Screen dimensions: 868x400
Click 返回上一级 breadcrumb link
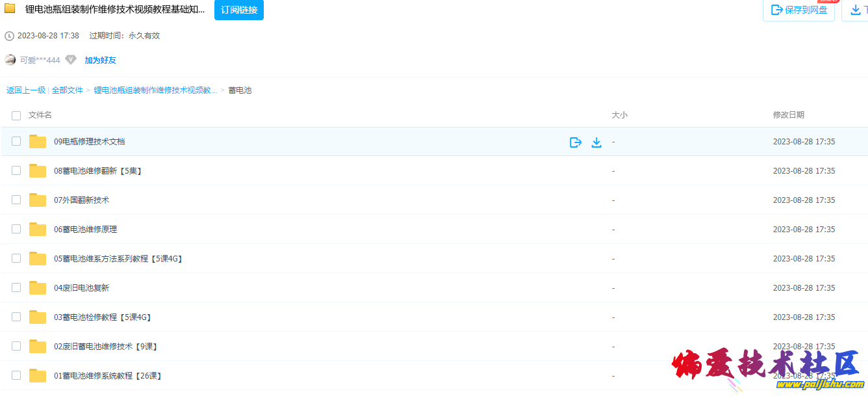[26, 90]
